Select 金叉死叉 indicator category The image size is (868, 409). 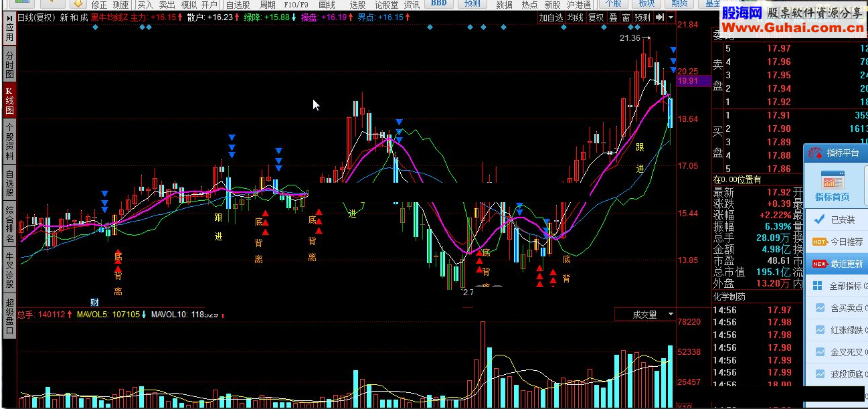[x=837, y=352]
